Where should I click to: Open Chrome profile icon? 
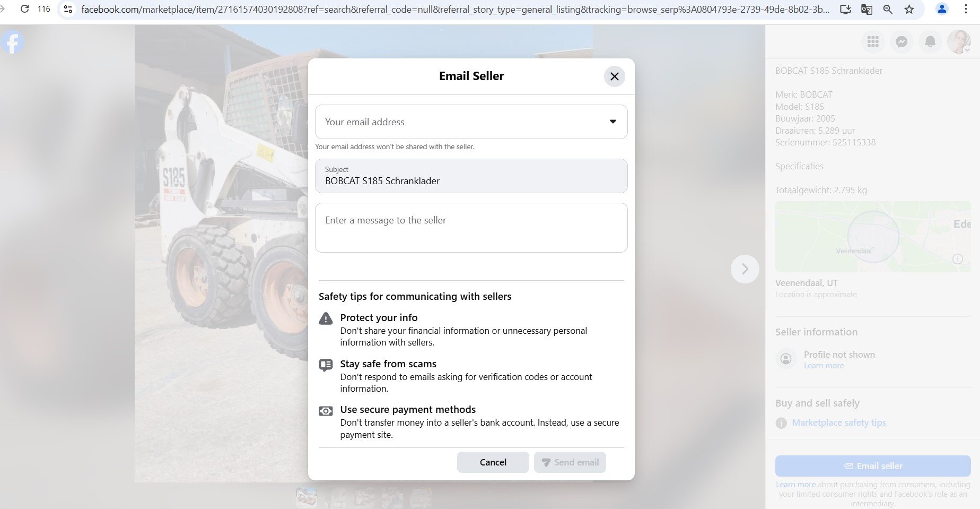[x=942, y=9]
